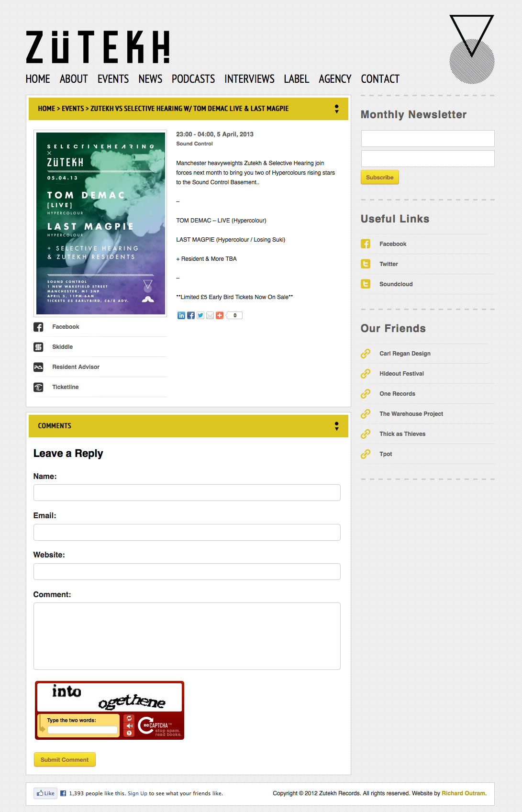The height and width of the screenshot is (812, 522).
Task: Open the Ticketline link text
Action: click(x=66, y=387)
